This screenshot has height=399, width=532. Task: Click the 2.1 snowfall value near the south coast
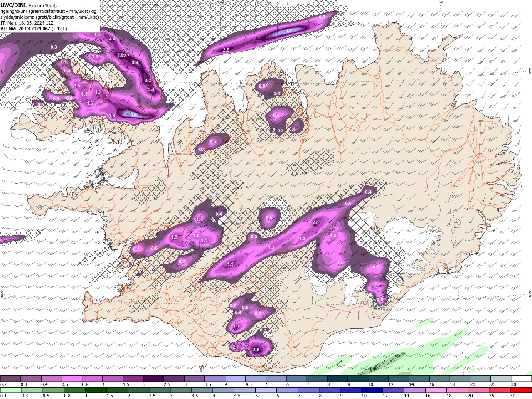[236, 347]
